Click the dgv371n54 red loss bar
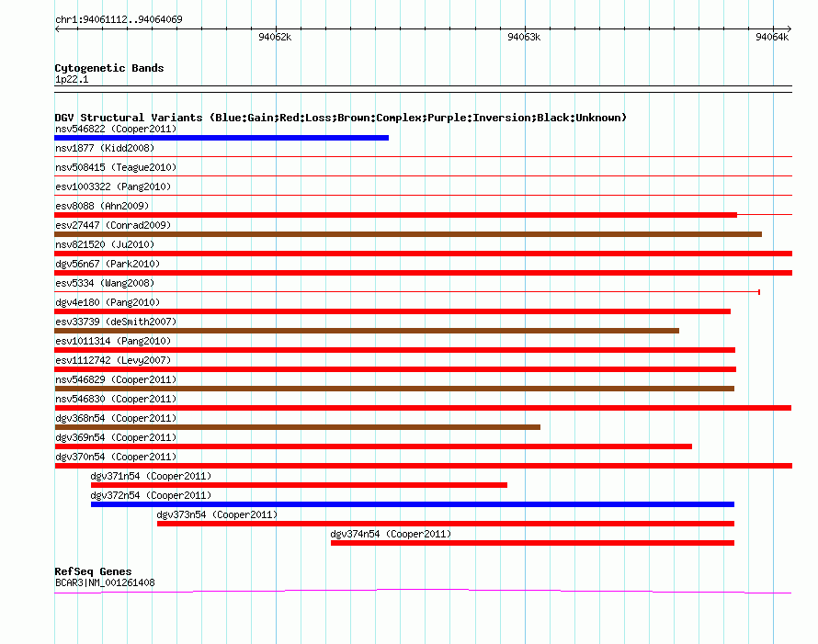The height and width of the screenshot is (644, 818). click(x=299, y=485)
